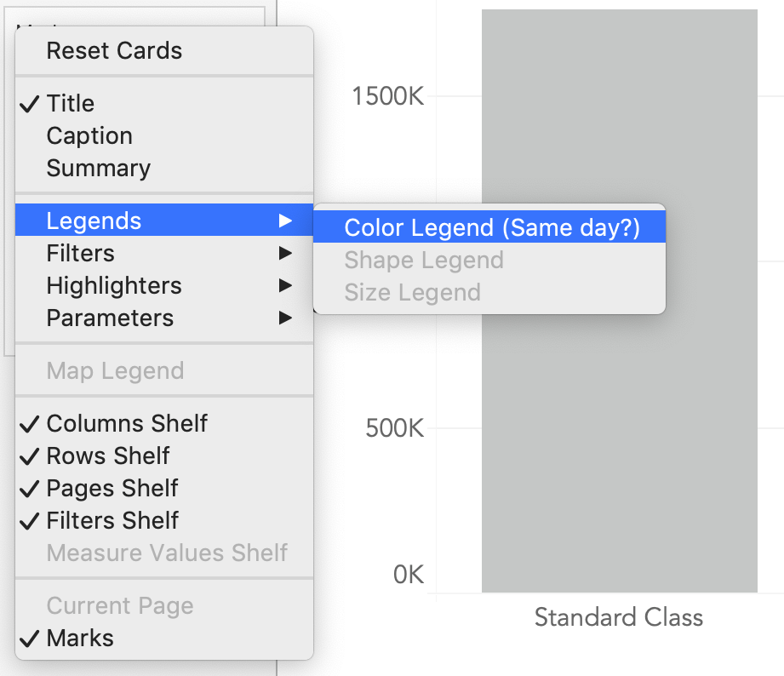This screenshot has height=676, width=784.
Task: Click the 500K axis tick label
Action: pos(394,427)
